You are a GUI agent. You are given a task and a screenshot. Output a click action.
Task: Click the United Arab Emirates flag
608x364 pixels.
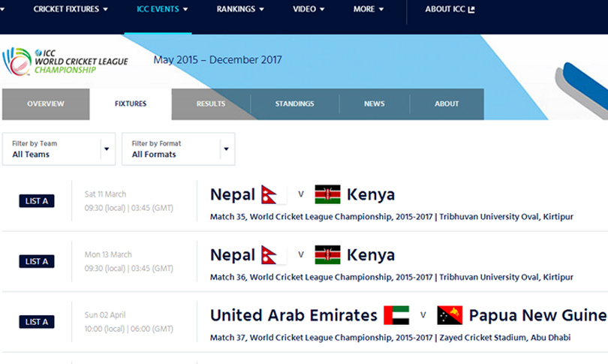coord(396,315)
